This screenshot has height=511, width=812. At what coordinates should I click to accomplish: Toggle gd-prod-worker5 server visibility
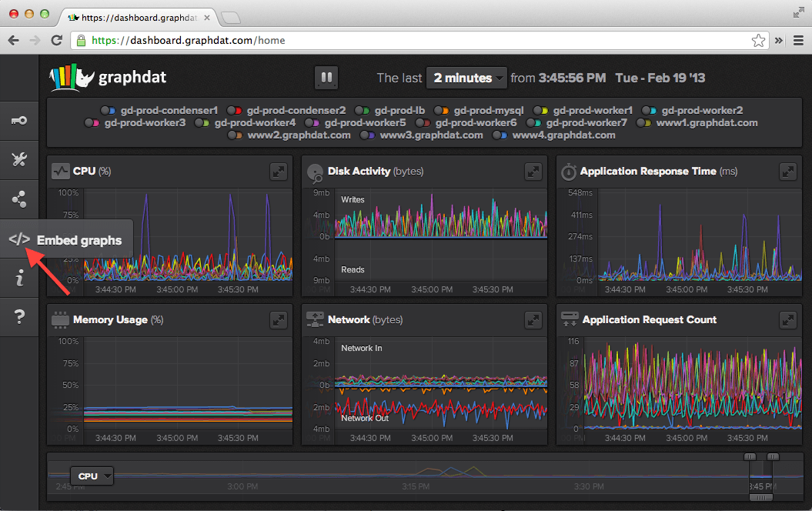coord(312,122)
